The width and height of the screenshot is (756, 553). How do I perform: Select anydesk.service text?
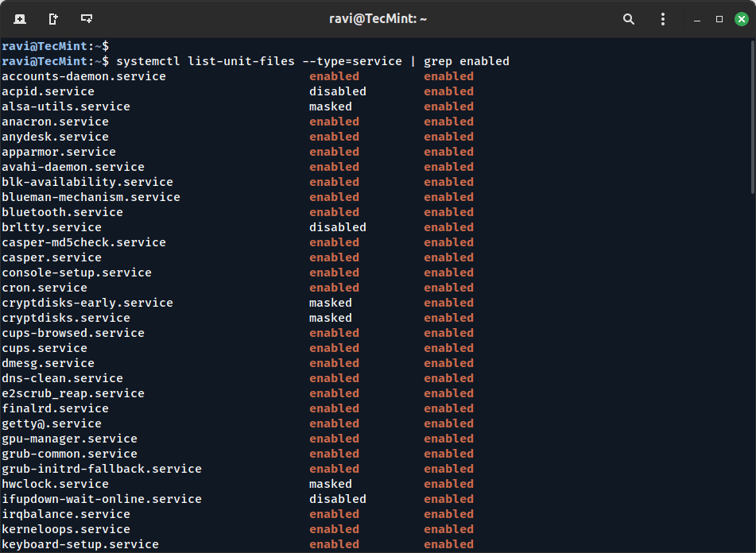coord(56,137)
